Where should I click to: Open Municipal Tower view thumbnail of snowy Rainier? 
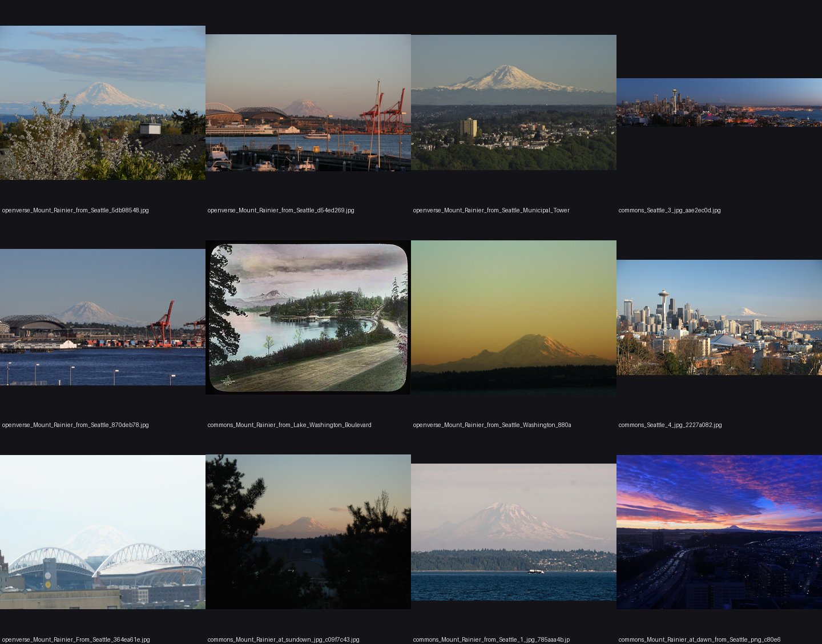pyautogui.click(x=514, y=103)
